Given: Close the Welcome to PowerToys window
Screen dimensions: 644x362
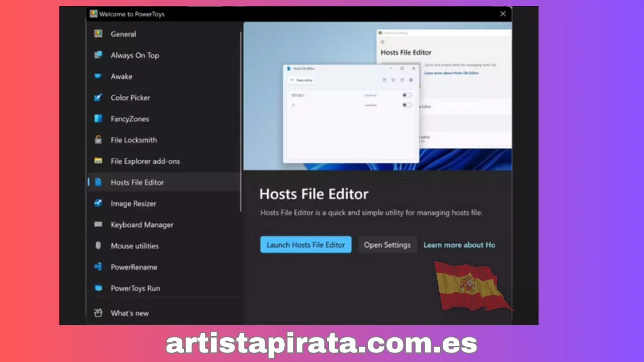Looking at the screenshot, I should pyautogui.click(x=503, y=14).
